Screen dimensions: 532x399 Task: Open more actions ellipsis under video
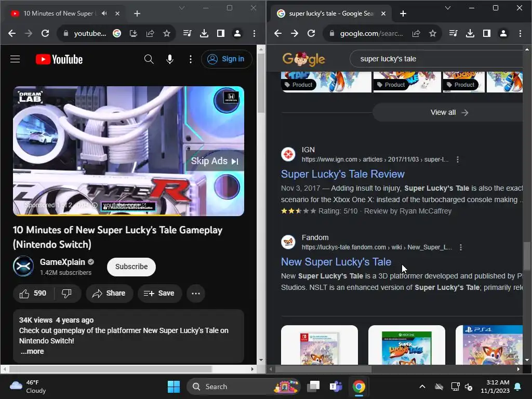pyautogui.click(x=196, y=294)
